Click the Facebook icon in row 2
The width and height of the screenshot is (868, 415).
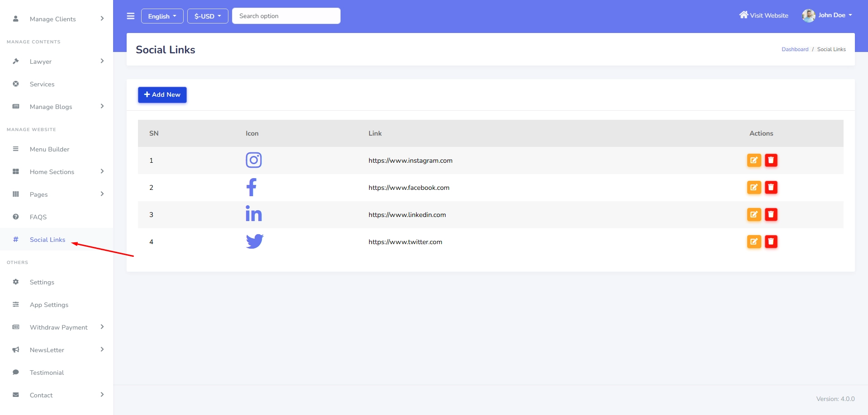251,187
